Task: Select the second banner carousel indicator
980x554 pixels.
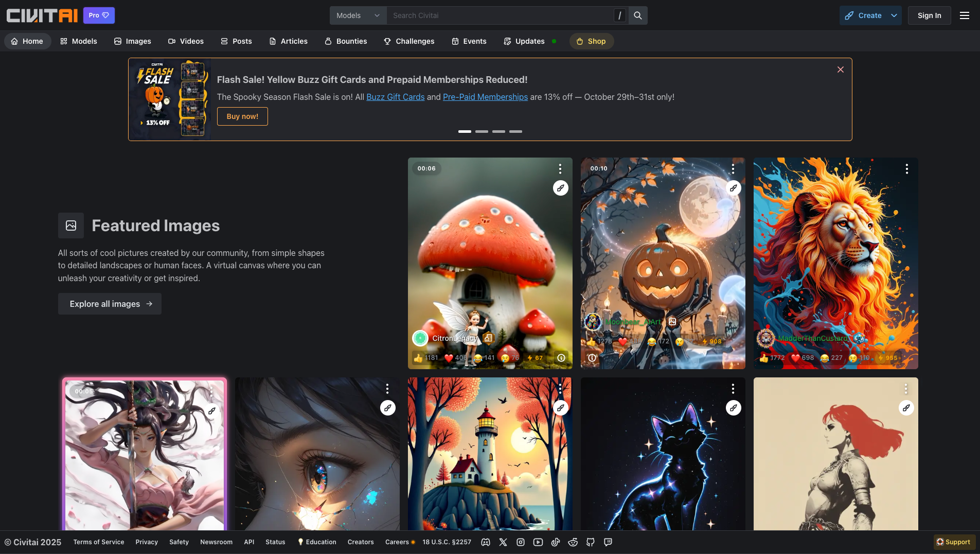Action: click(x=482, y=131)
